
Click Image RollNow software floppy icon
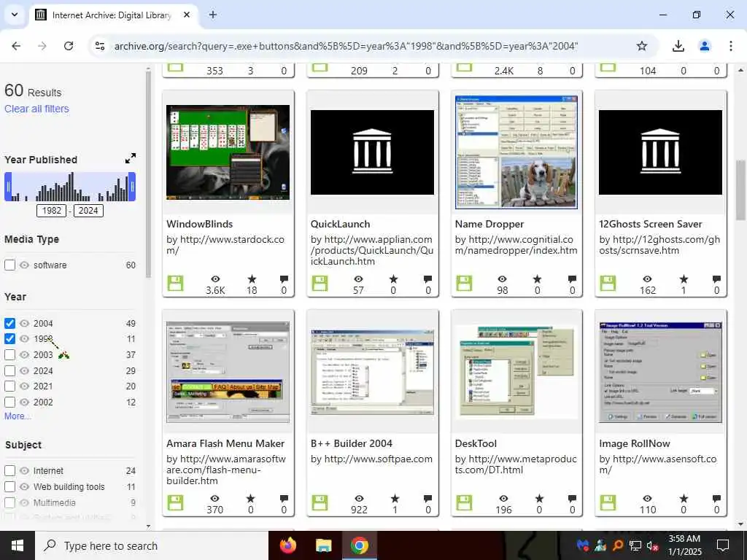pyautogui.click(x=608, y=503)
